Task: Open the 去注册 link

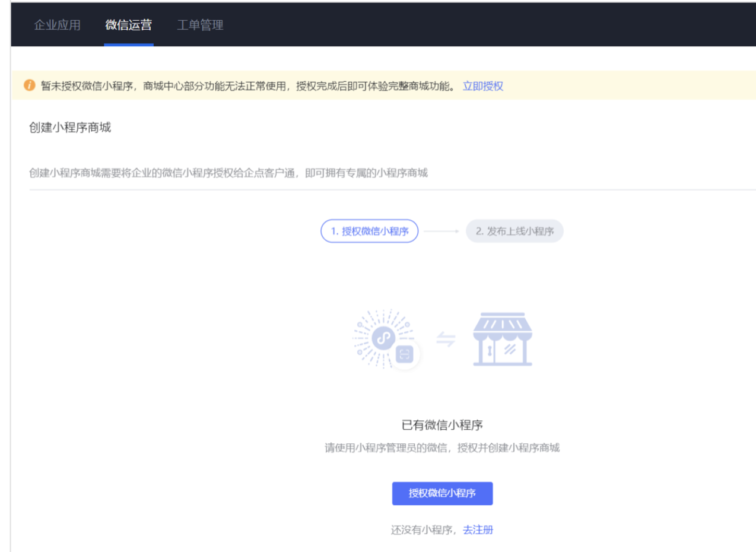Action: click(478, 530)
